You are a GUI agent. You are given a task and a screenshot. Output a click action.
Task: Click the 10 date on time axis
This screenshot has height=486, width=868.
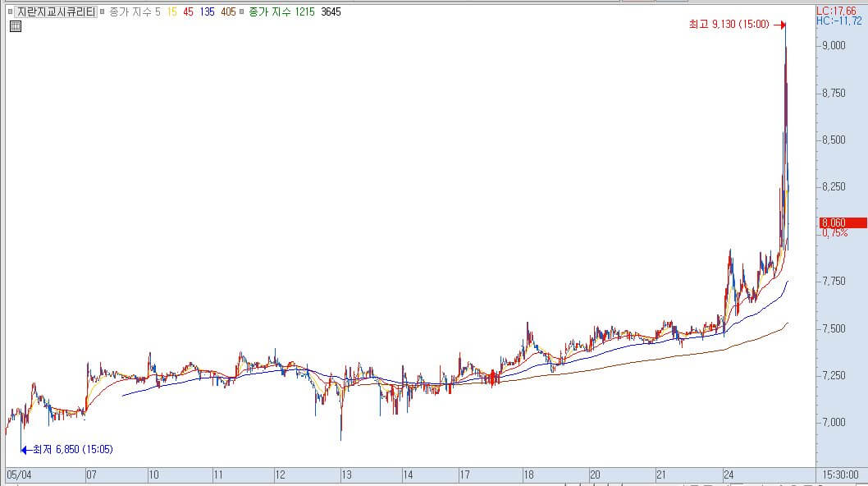[x=154, y=475]
